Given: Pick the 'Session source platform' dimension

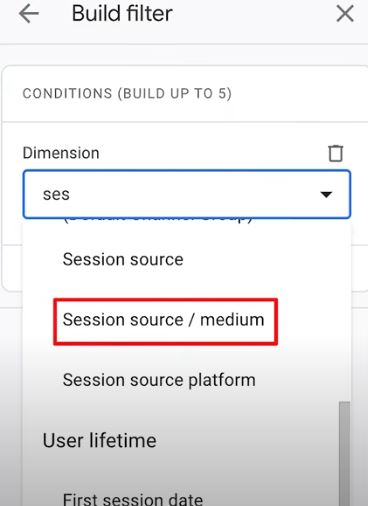Looking at the screenshot, I should coord(159,380).
